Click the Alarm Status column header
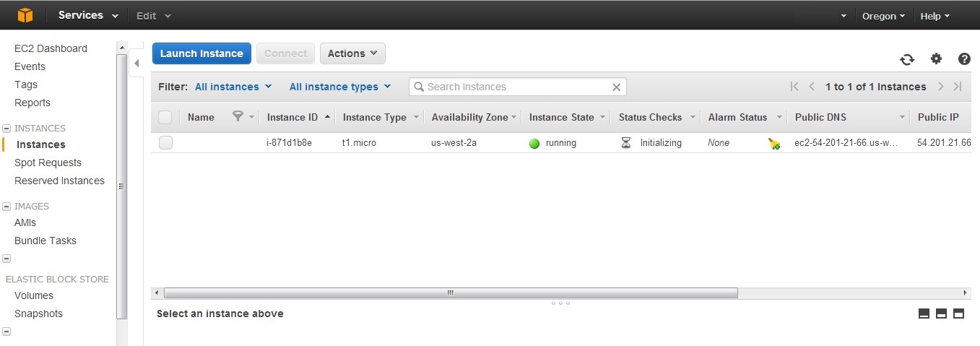Screen dimensions: 980x346 coord(737,117)
